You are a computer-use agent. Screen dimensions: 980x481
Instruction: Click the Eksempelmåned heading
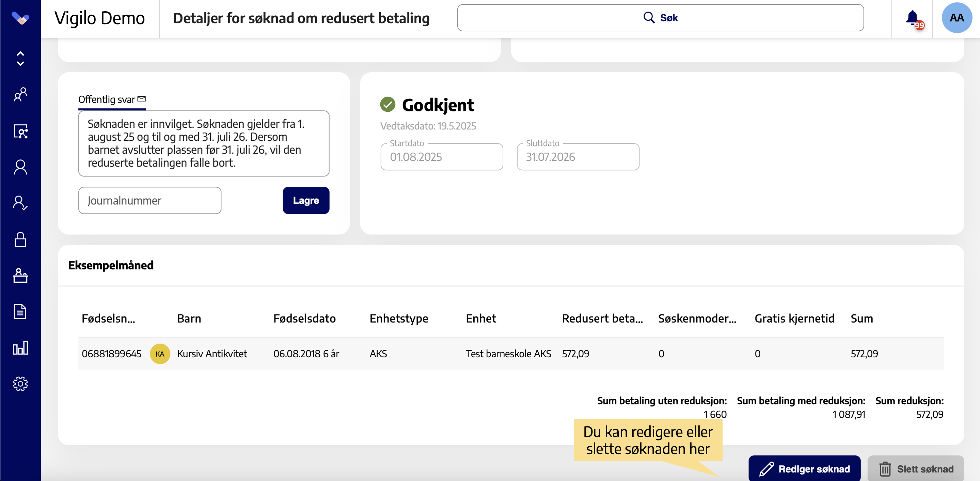[111, 265]
